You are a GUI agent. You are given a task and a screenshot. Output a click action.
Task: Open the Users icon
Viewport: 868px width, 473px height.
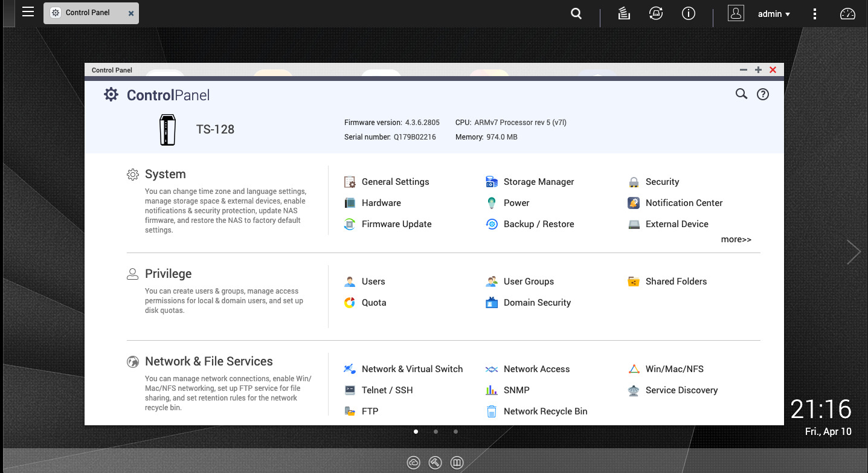(x=350, y=282)
